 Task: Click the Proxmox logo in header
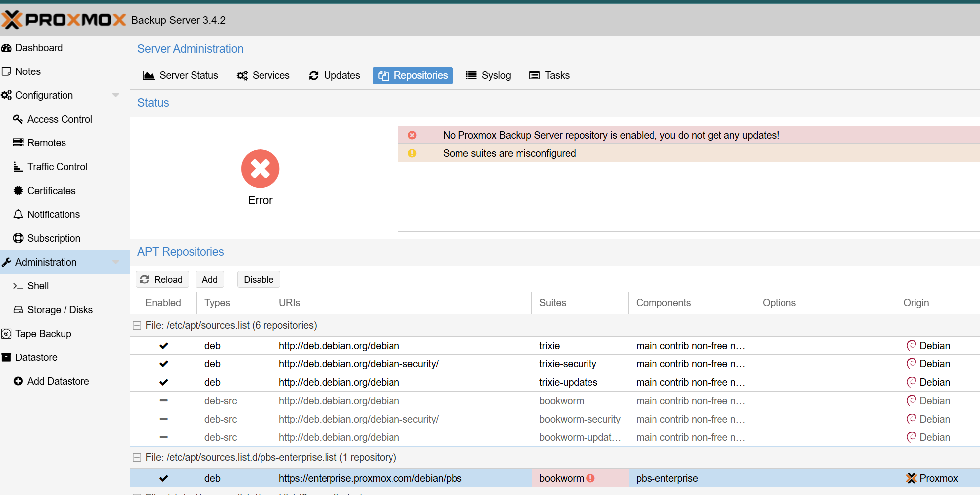click(64, 20)
